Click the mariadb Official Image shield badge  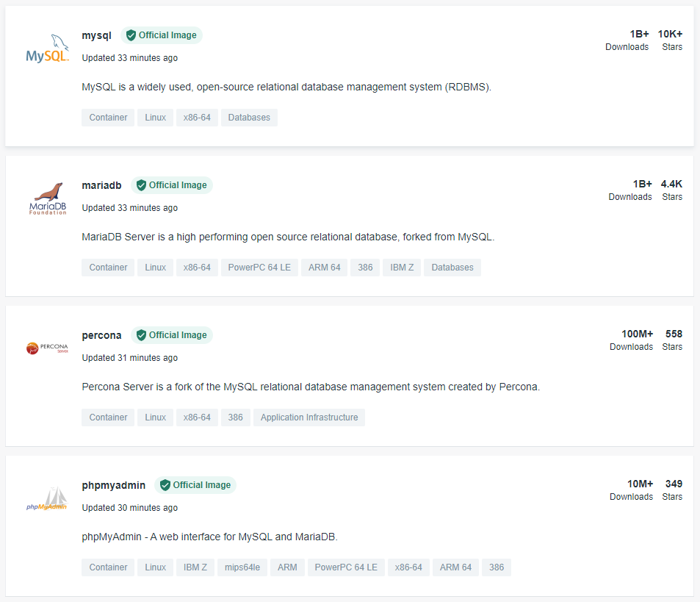171,185
